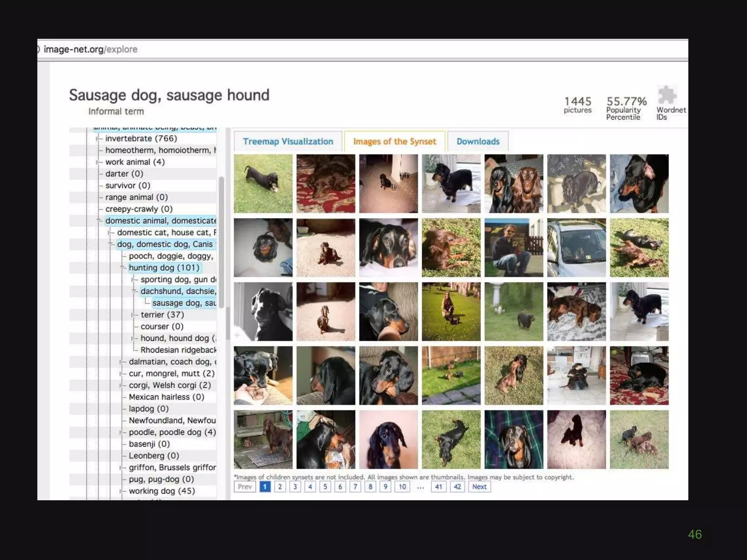Select darter (0) in the tree
Image resolution: width=747 pixels, height=560 pixels.
124,174
